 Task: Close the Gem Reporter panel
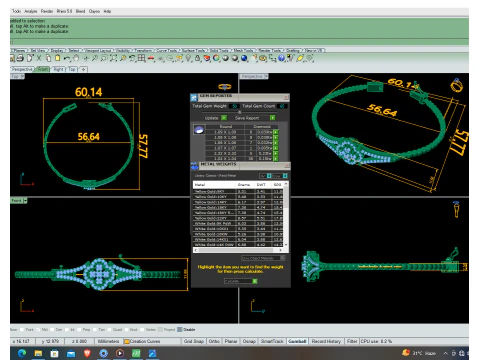[286, 97]
